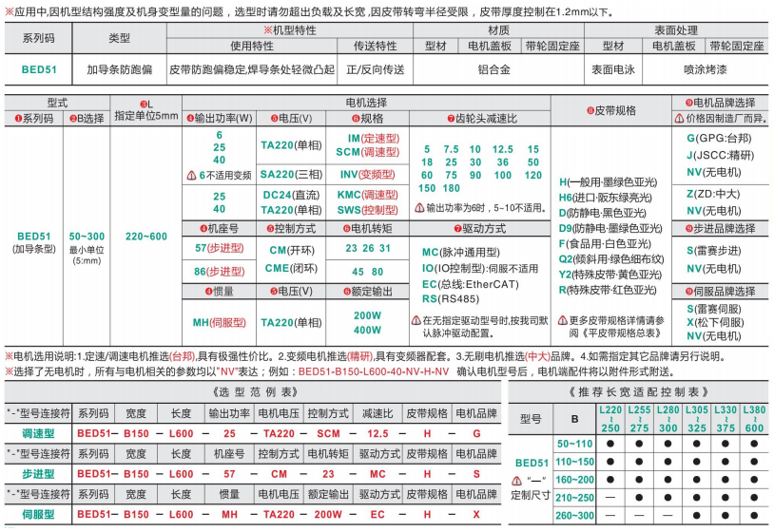Select 伺服型 row in selection example table
The width and height of the screenshot is (774, 532).
point(38,514)
